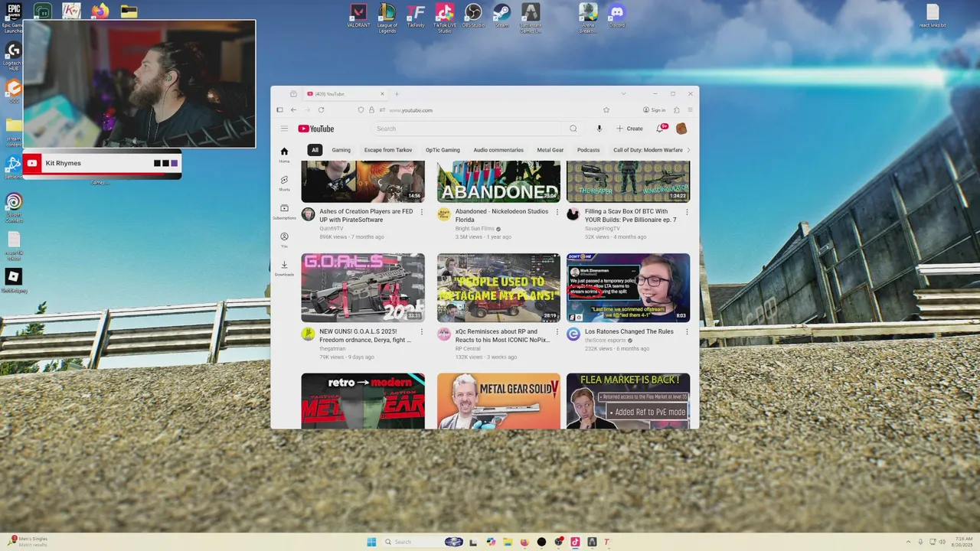The image size is (980, 551).
Task: Open TikTok app in taskbar
Action: pos(575,542)
